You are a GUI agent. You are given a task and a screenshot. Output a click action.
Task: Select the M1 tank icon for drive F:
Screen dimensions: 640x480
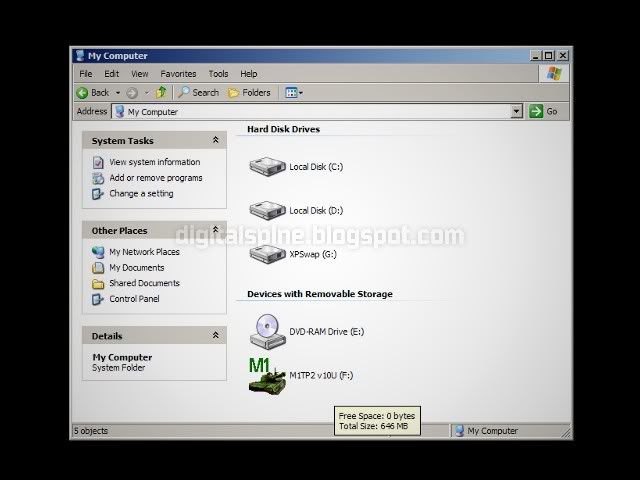coord(267,376)
